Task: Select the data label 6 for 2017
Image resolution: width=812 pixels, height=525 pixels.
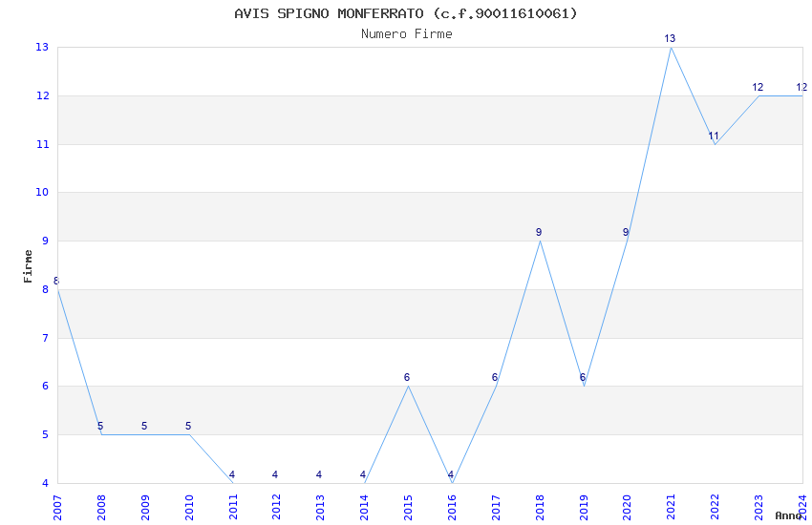Action: click(x=495, y=378)
